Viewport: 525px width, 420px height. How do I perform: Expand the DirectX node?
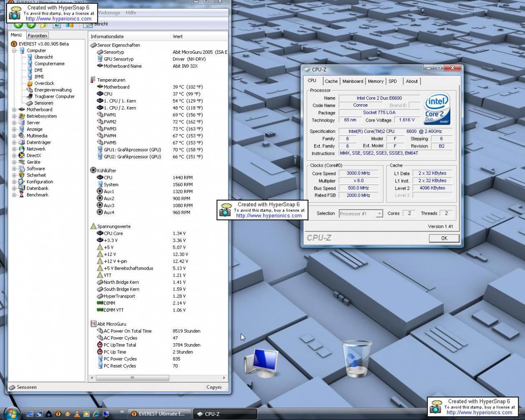[14, 155]
